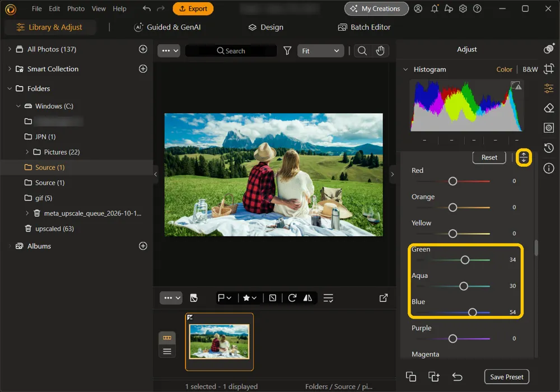This screenshot has height=392, width=560.
Task: Open the Fit zoom dropdown
Action: click(x=320, y=51)
